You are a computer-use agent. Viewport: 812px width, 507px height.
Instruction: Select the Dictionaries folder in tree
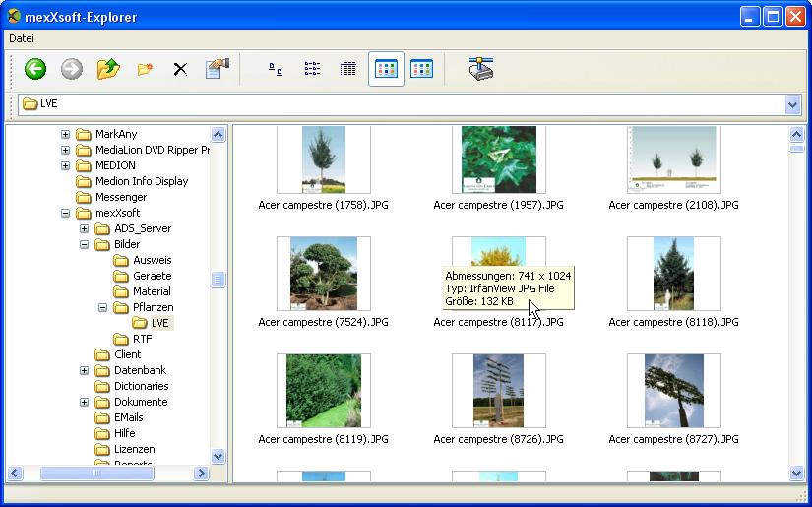click(141, 386)
